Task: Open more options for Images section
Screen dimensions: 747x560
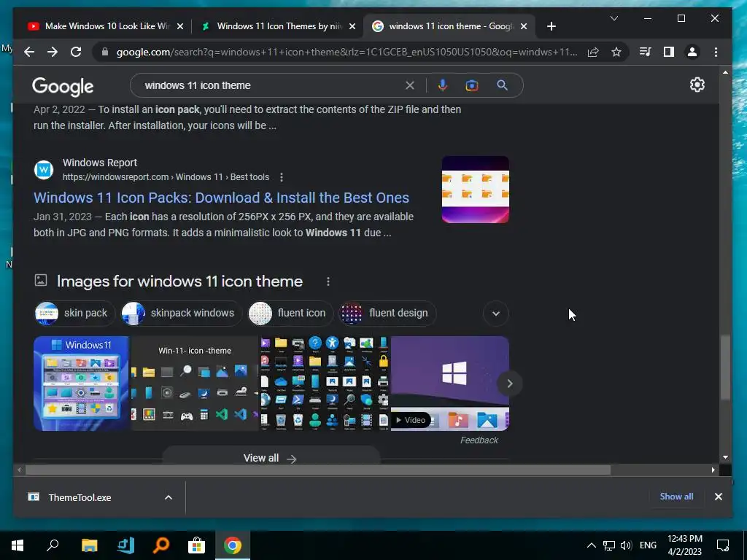Action: (328, 281)
